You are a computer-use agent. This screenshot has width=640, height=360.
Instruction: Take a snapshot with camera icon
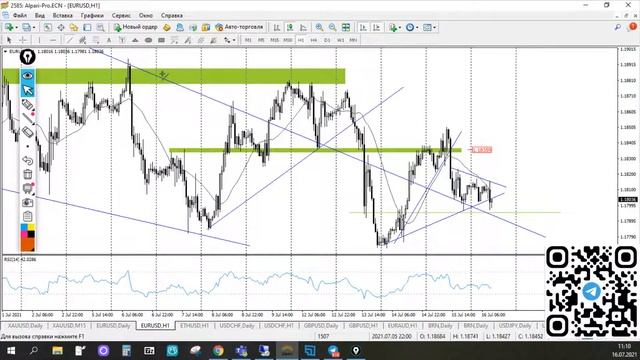28,202
